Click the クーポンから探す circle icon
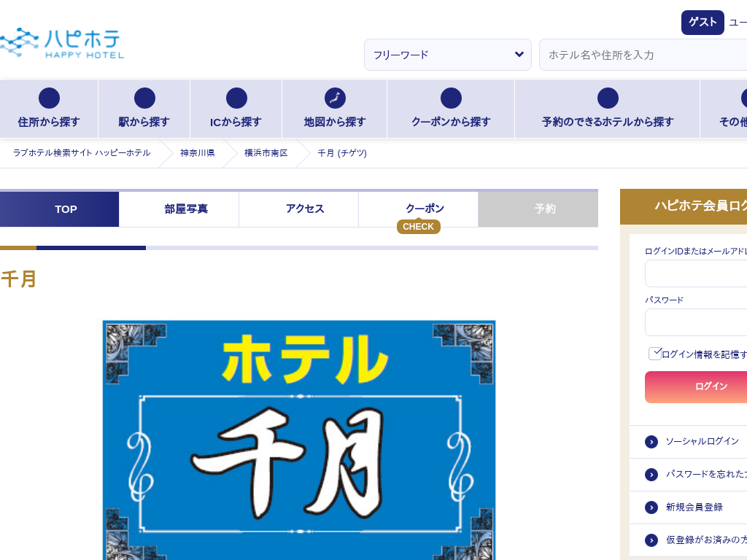 pos(451,98)
